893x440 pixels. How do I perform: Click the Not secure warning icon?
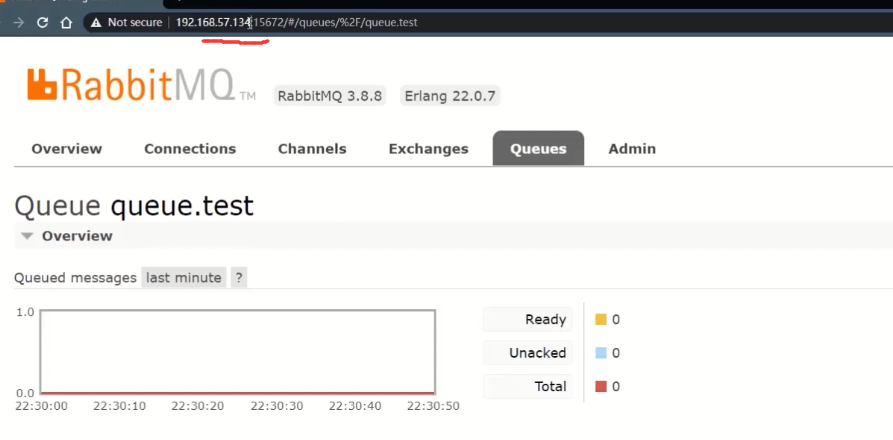(96, 22)
